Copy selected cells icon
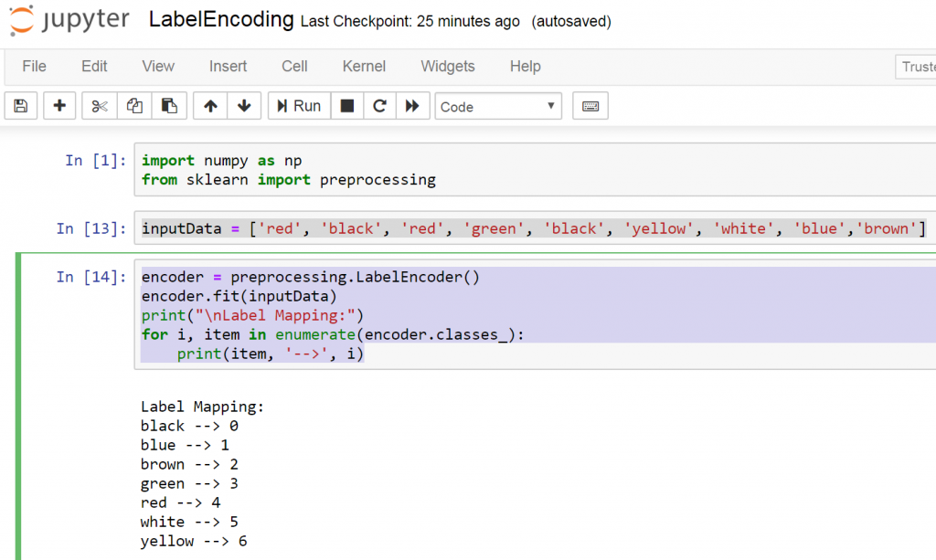 134,106
